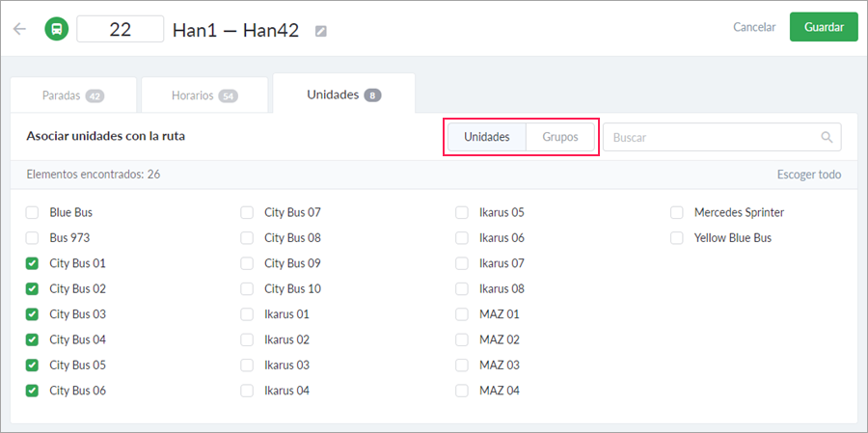The width and height of the screenshot is (868, 433).
Task: Switch the view to Grupos
Action: [x=560, y=137]
